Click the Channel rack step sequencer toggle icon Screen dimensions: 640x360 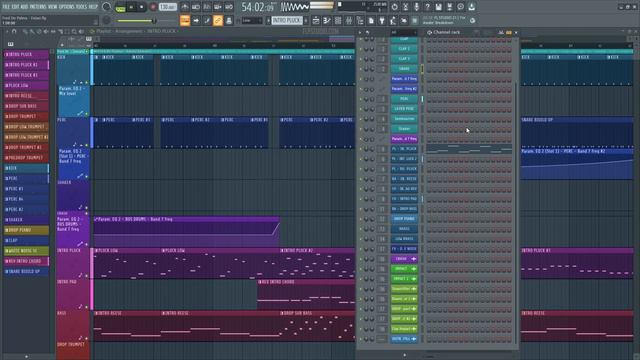point(509,32)
